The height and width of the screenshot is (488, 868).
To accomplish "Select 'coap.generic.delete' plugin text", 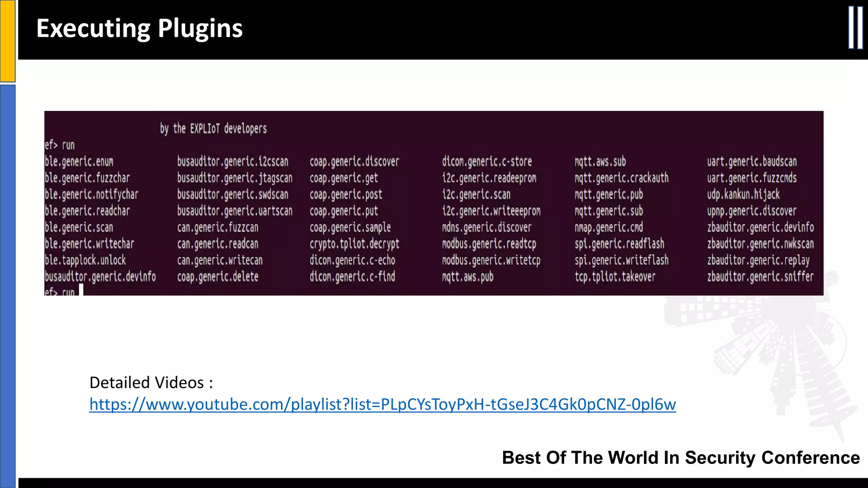I will click(218, 277).
